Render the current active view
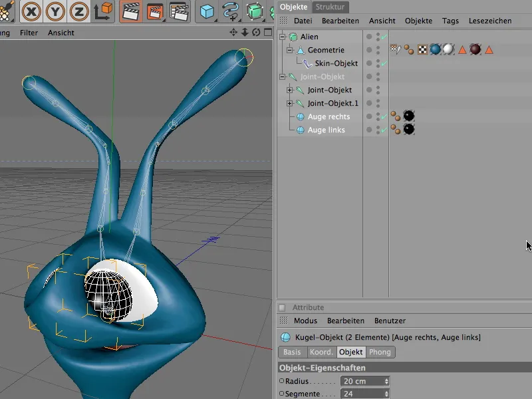This screenshot has height=399, width=532. point(130,11)
